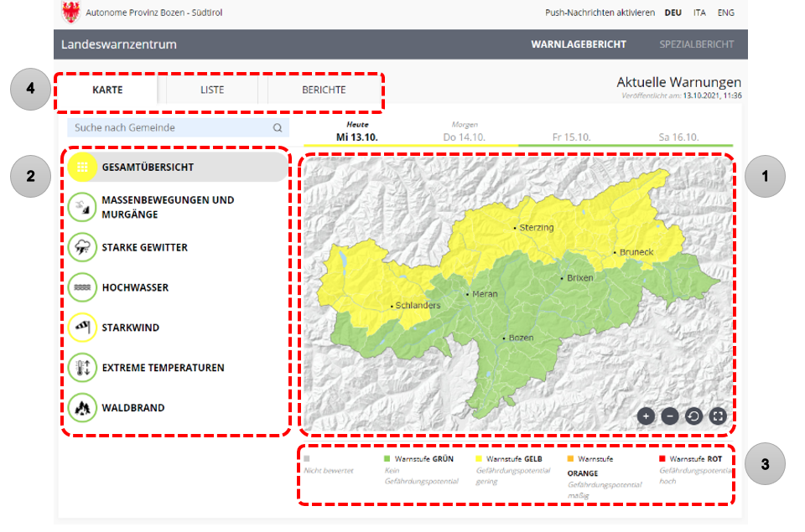Select the Waldbrand forest fire icon
This screenshot has width=805, height=532.
(82, 408)
